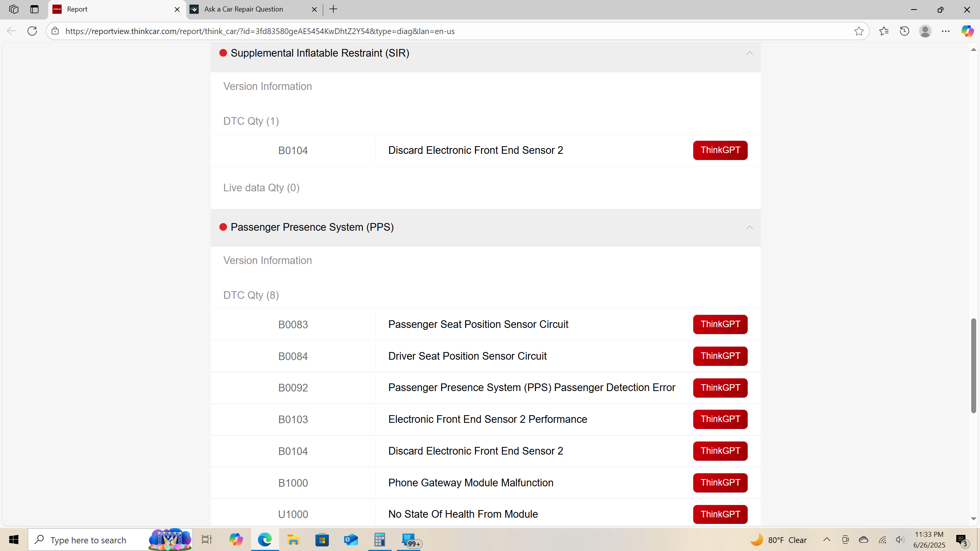Click the page vertical scrollbar thumb
980x551 pixels.
point(973,365)
